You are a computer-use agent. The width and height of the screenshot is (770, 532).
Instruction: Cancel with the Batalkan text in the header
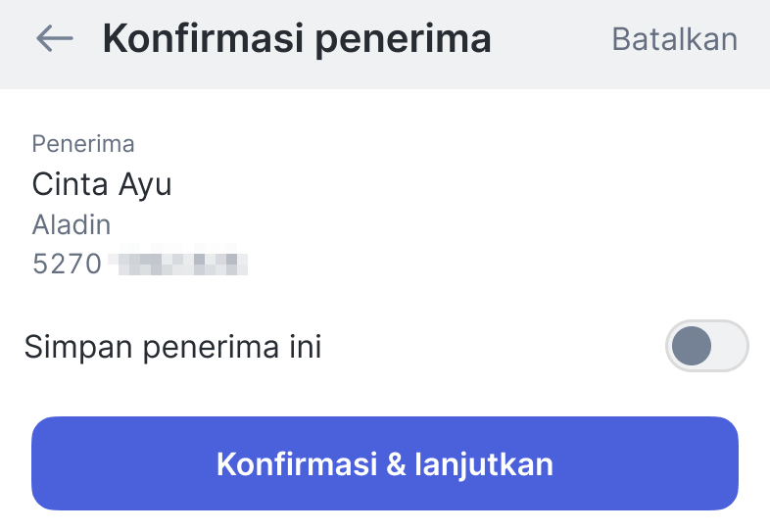coord(674,39)
